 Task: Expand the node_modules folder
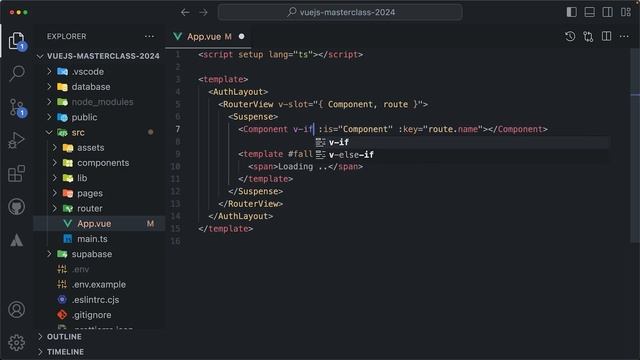point(99,102)
